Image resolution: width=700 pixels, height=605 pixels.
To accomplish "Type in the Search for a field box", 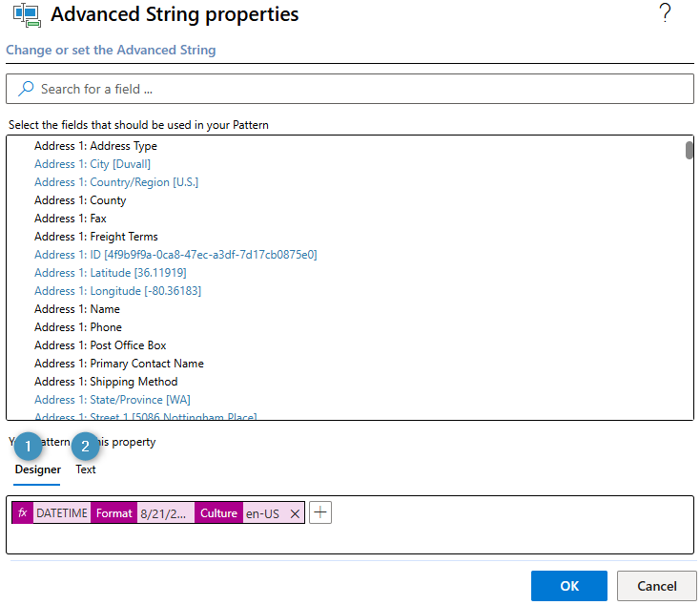I will pyautogui.click(x=362, y=89).
